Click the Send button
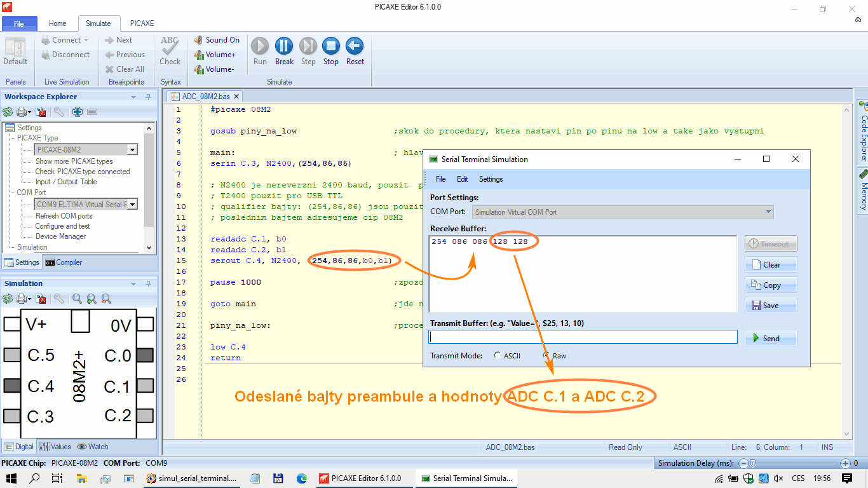The width and height of the screenshot is (868, 488). click(x=770, y=338)
